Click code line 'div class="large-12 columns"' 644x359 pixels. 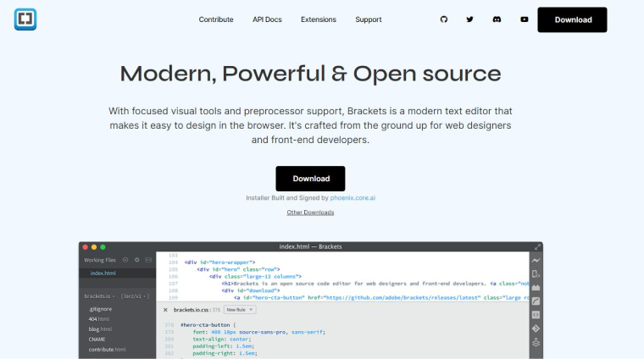255,277
